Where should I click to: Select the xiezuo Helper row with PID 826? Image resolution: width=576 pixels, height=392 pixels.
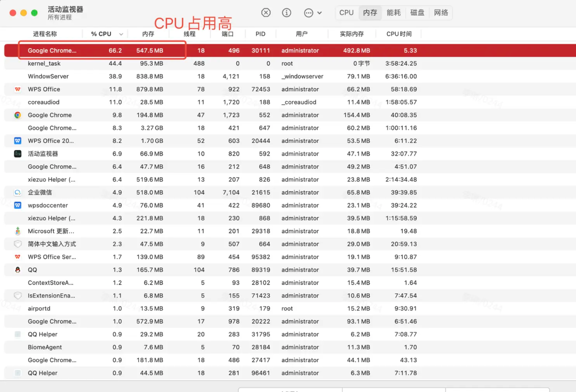290,179
